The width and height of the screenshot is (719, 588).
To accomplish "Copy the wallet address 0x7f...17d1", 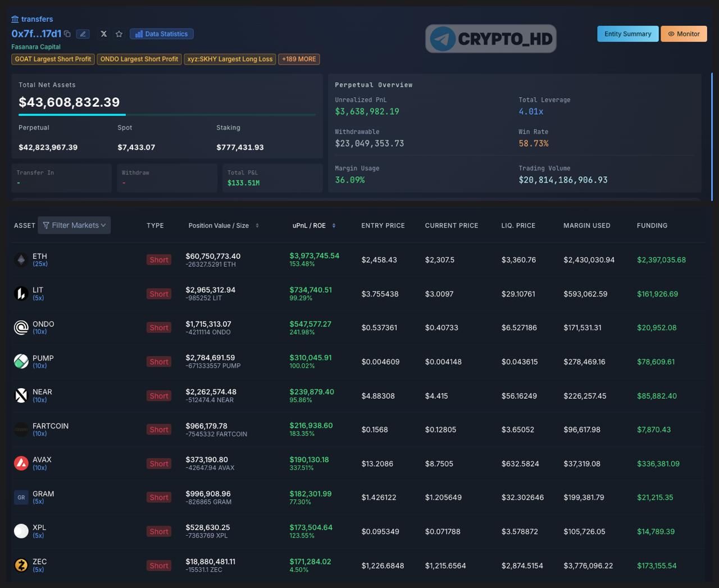I will click(67, 34).
